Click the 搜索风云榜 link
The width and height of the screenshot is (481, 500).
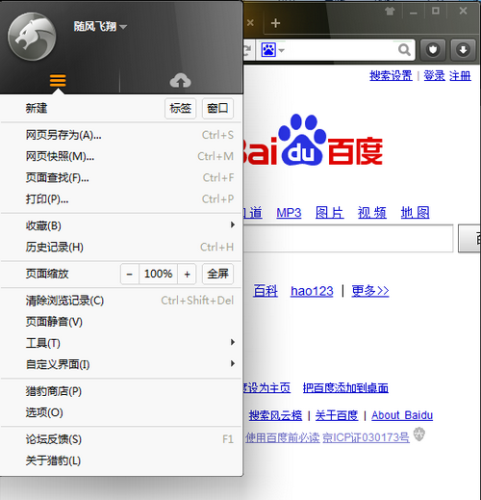(275, 415)
